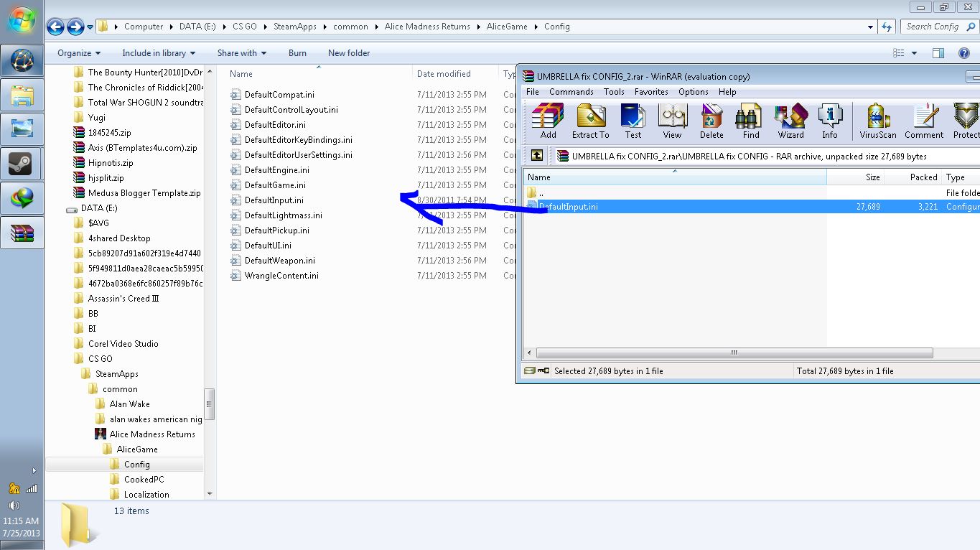This screenshot has width=980, height=550.
Task: Open the WinRAR Options menu
Action: pos(694,92)
